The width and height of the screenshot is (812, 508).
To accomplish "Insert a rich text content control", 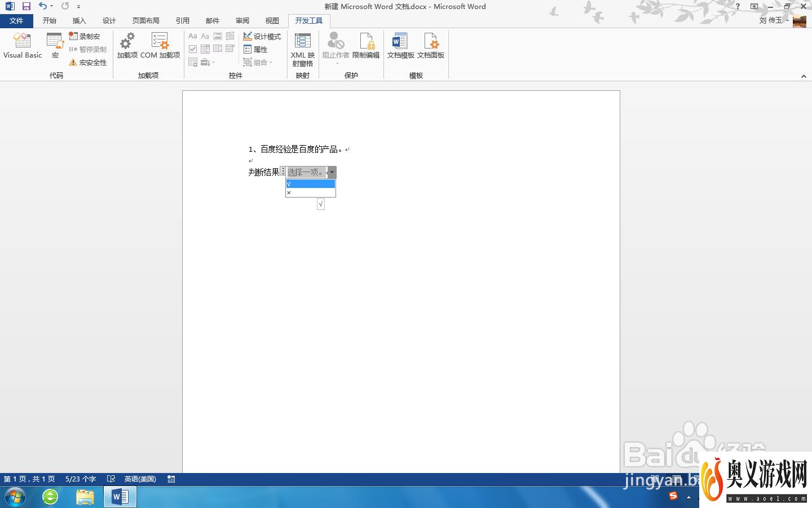I will pyautogui.click(x=193, y=36).
